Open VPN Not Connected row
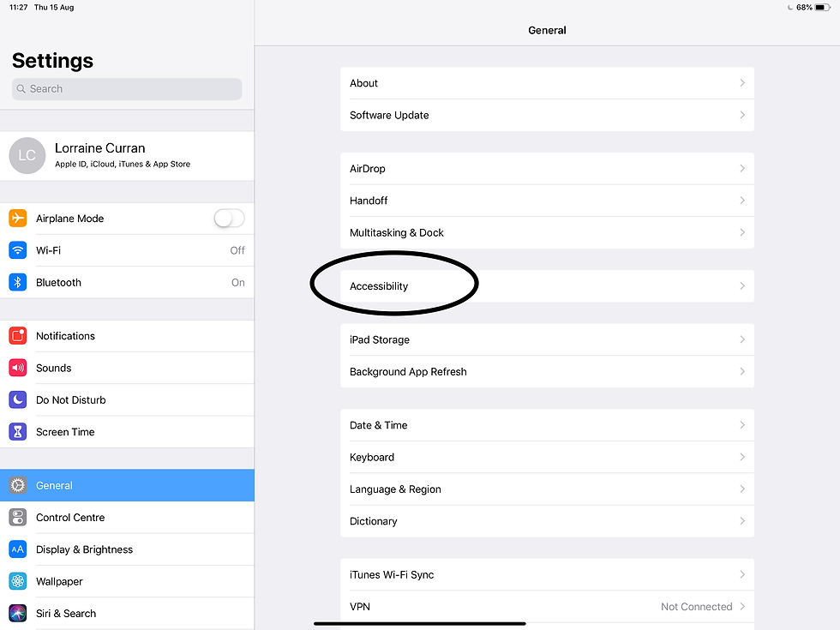This screenshot has width=840, height=630. click(x=547, y=607)
